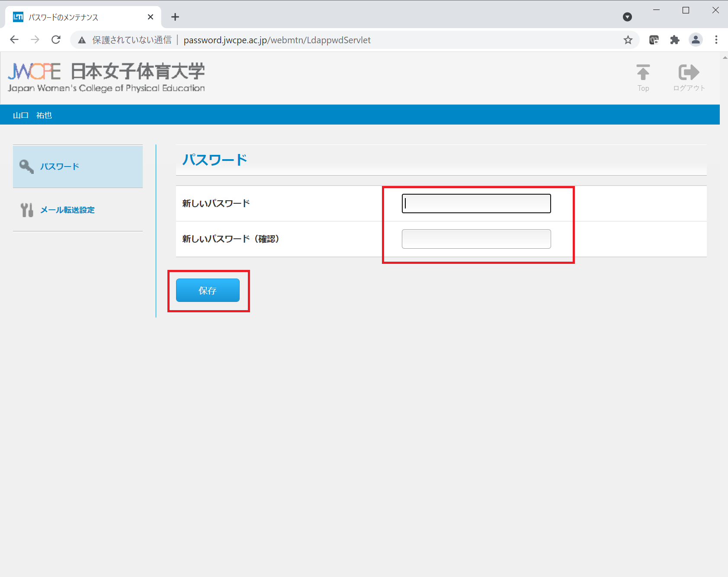Open the メール転送設定 sidebar item

[78, 210]
